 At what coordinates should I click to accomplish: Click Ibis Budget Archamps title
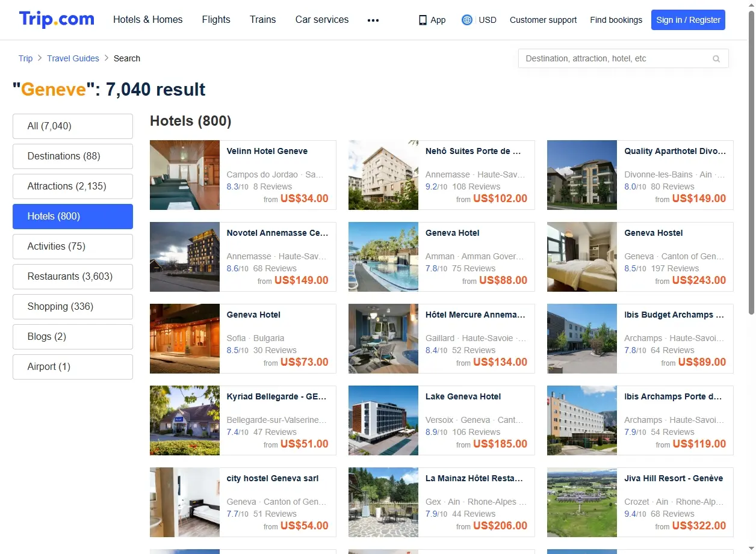(x=674, y=315)
